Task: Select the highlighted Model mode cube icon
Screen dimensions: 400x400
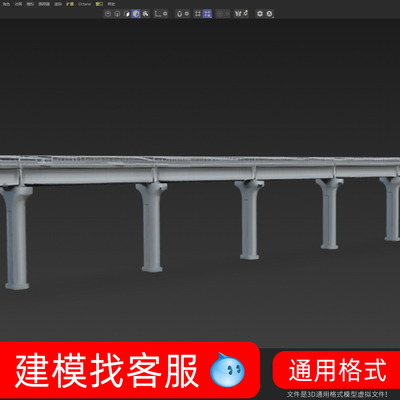Action: tap(136, 14)
